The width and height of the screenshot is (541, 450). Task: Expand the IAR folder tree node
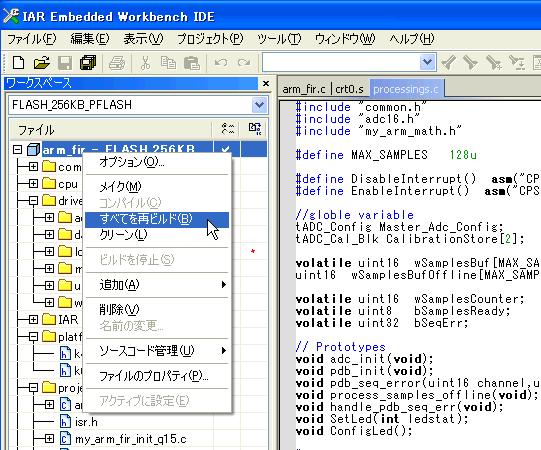[33, 319]
